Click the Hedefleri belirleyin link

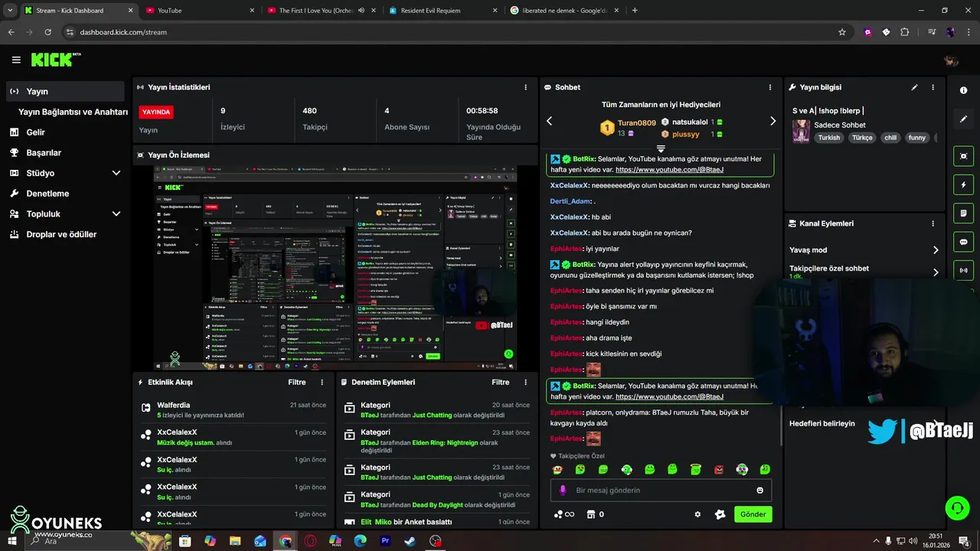(x=822, y=423)
